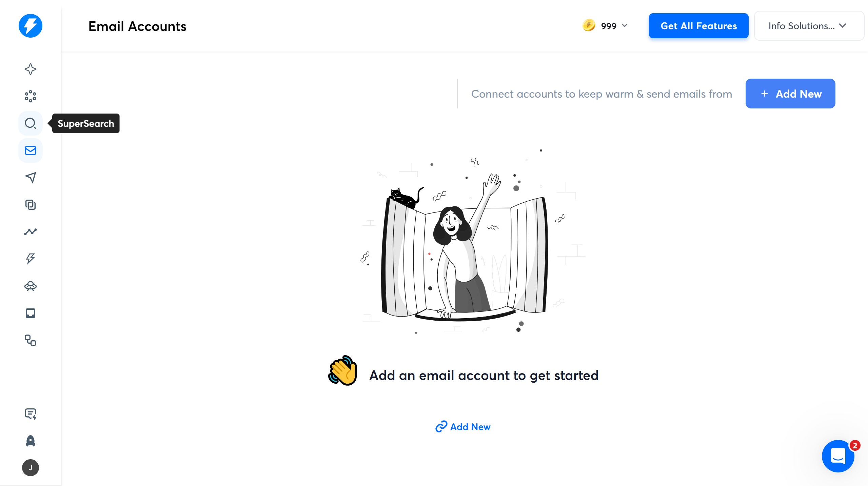Follow the Add New link below illustration
Screen dimensions: 868x486
463,427
